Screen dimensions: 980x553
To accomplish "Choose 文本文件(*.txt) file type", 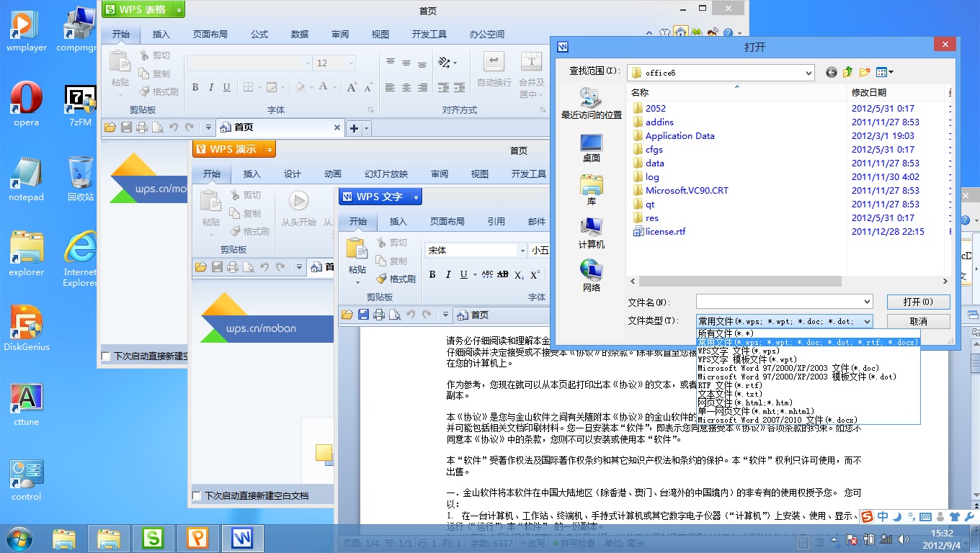I will click(x=808, y=394).
